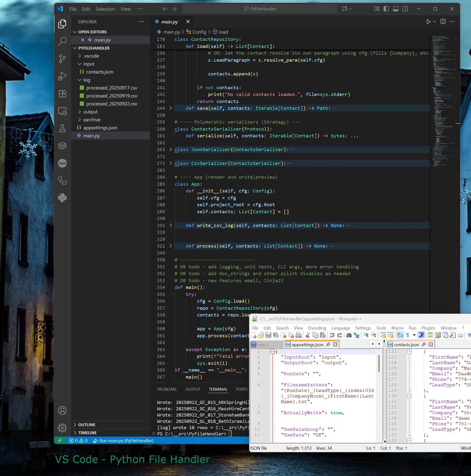This screenshot has height=476, width=471.
Task: Expand the output folder in Explorer
Action: (90, 112)
